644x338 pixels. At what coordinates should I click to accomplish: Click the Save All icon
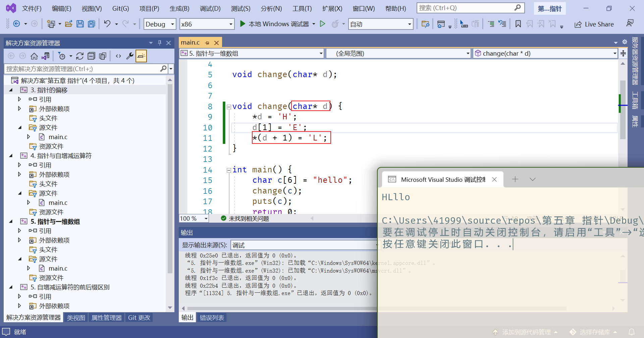pyautogui.click(x=92, y=24)
